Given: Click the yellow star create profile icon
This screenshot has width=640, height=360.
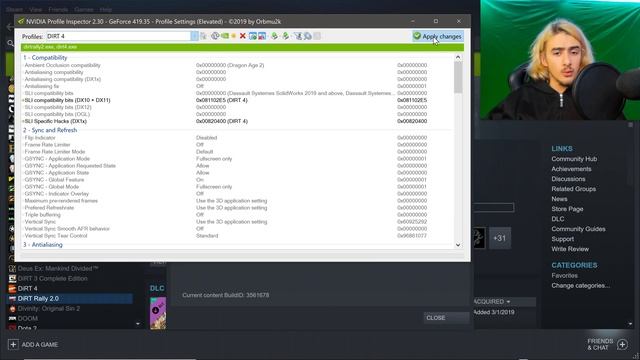Looking at the screenshot, I should (233, 36).
